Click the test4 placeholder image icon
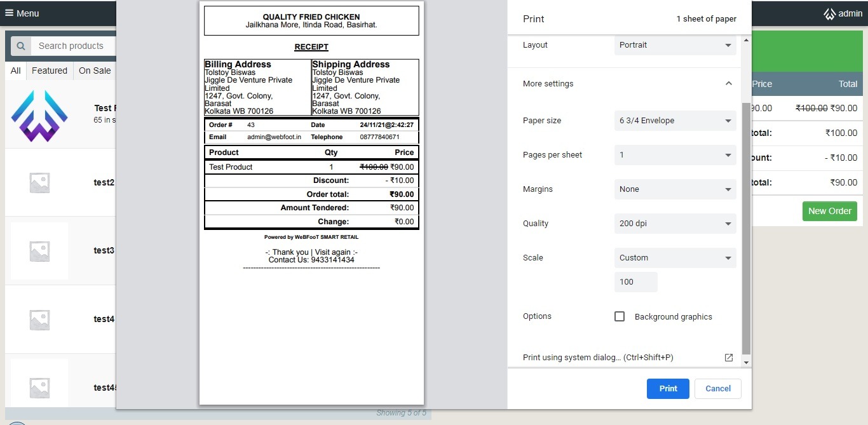Screen dimensions: 868x425 (39, 320)
